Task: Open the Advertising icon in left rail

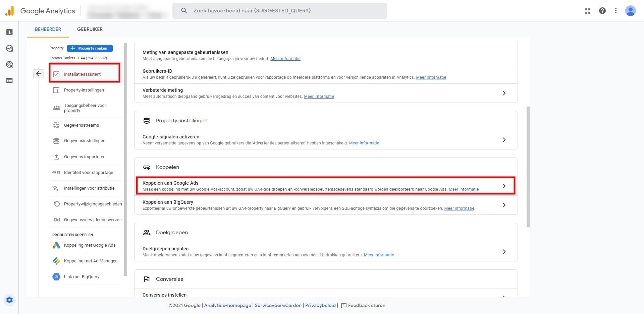Action: [9, 64]
